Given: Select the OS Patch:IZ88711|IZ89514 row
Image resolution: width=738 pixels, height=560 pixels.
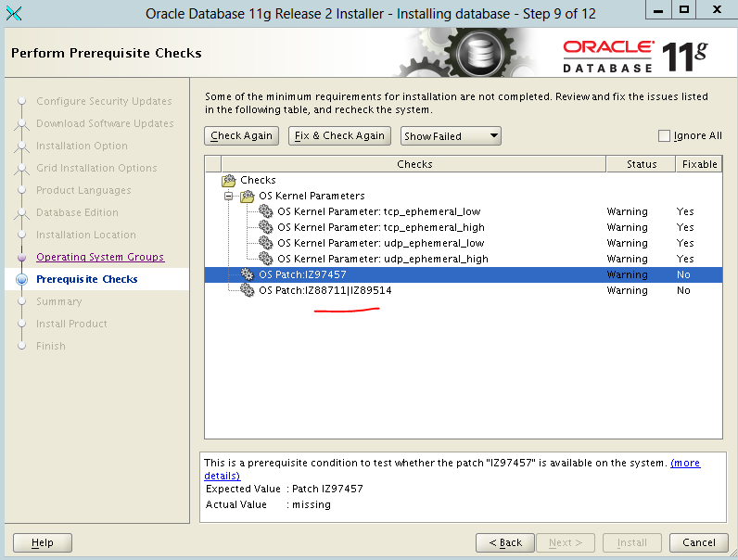Looking at the screenshot, I should click(x=464, y=290).
